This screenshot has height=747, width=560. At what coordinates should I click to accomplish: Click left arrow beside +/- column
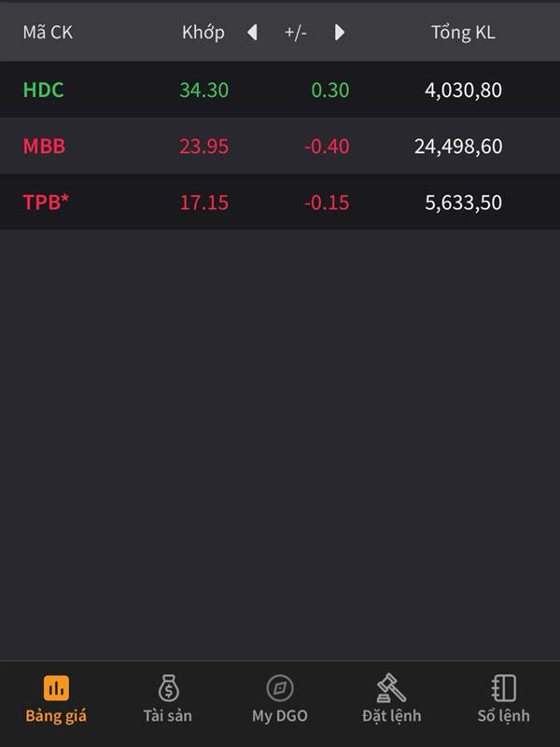tap(252, 33)
